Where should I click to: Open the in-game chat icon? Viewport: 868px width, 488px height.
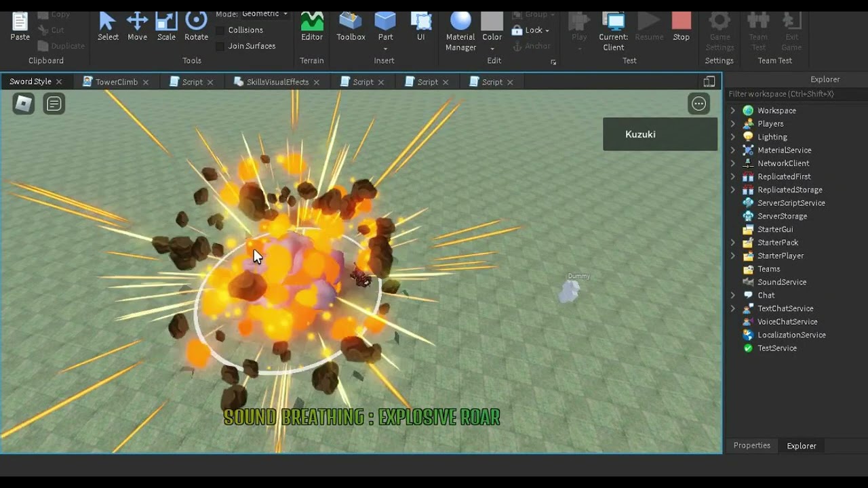click(54, 104)
